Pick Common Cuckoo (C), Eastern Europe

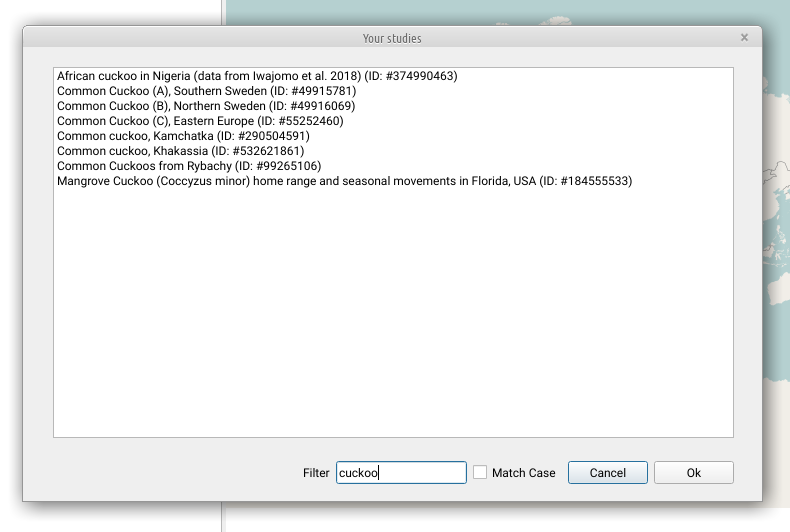tap(200, 121)
